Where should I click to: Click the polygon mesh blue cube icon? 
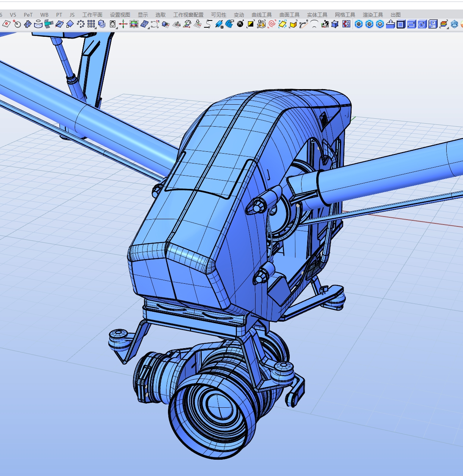pos(335,24)
